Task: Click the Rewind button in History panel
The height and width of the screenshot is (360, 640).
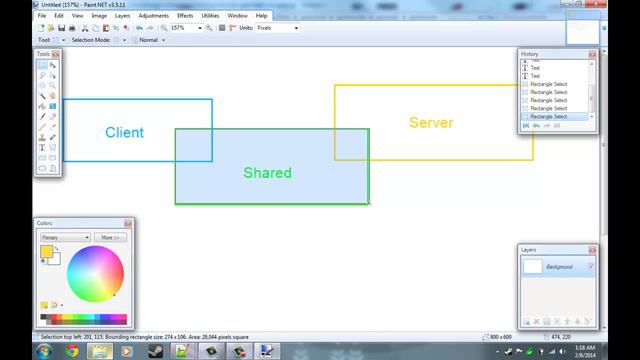Action: [x=526, y=126]
